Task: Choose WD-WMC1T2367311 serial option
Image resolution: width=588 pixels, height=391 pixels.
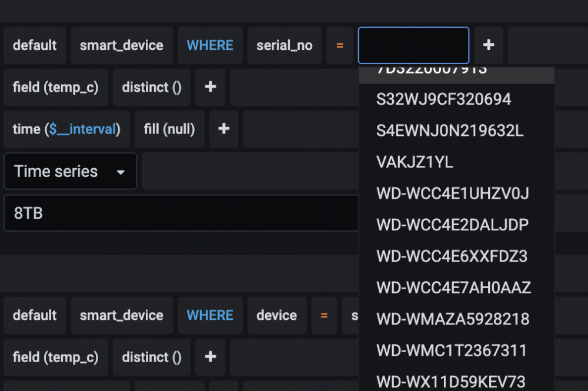Action: tap(457, 351)
